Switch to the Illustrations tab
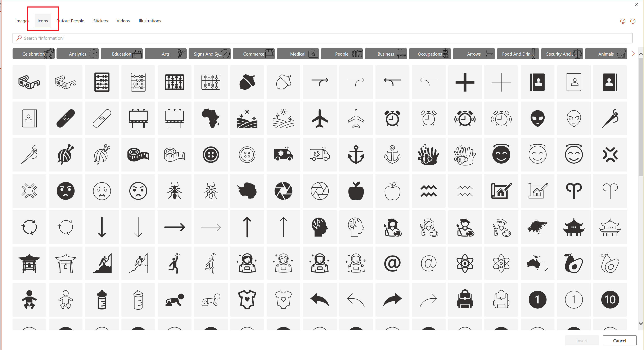 pos(149,21)
